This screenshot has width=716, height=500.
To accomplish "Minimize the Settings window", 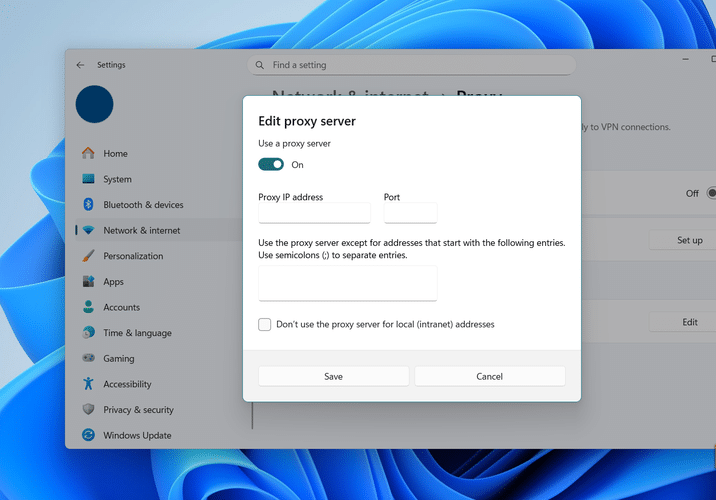I will coord(685,59).
